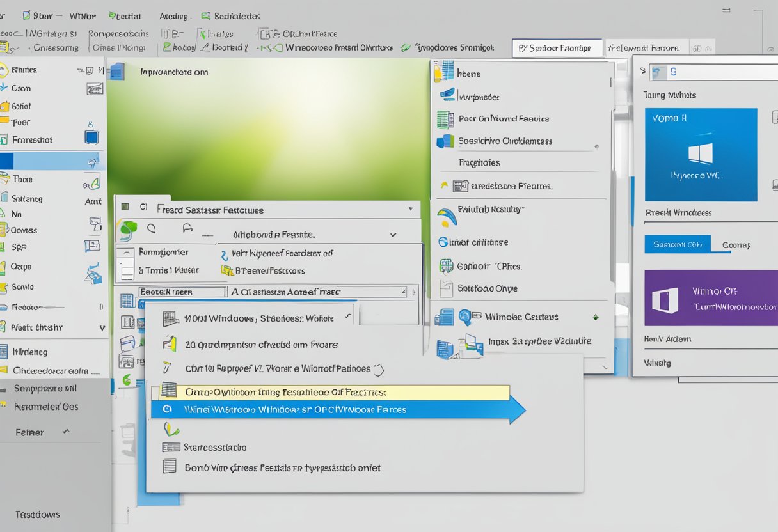The width and height of the screenshot is (778, 532).
Task: Toggle the dark checkbox left of Fread Sastassr
Action: coord(125,207)
